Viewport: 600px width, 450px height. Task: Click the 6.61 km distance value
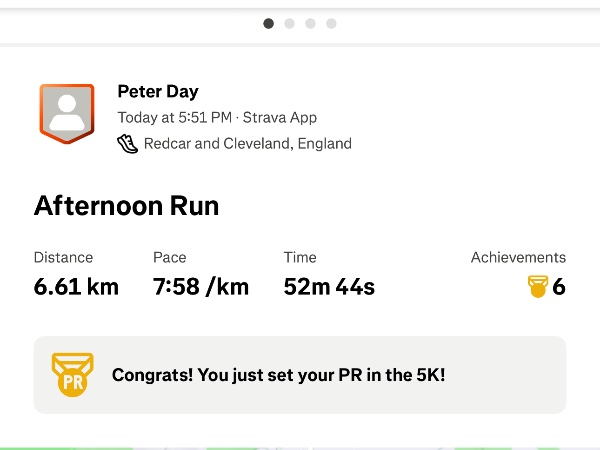[x=76, y=287]
